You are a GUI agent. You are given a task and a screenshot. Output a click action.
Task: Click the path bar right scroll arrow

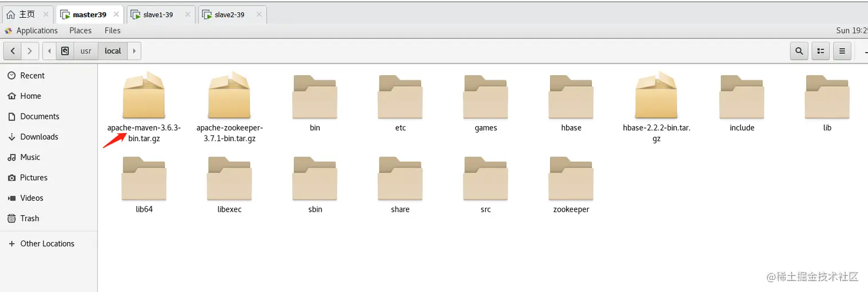[x=134, y=51]
